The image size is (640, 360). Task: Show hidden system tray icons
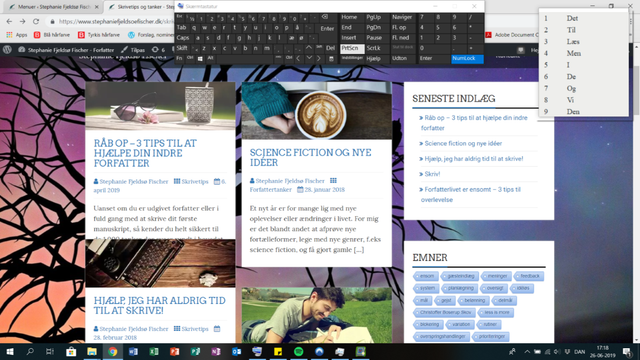point(527,351)
